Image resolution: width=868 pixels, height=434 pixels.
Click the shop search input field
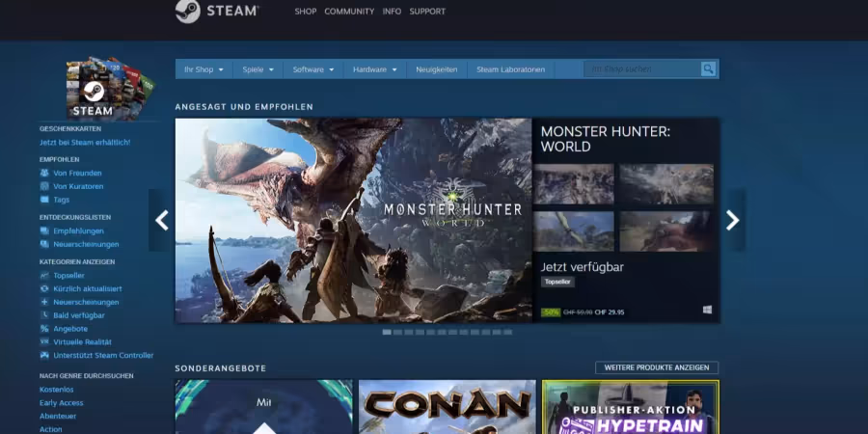pos(642,69)
